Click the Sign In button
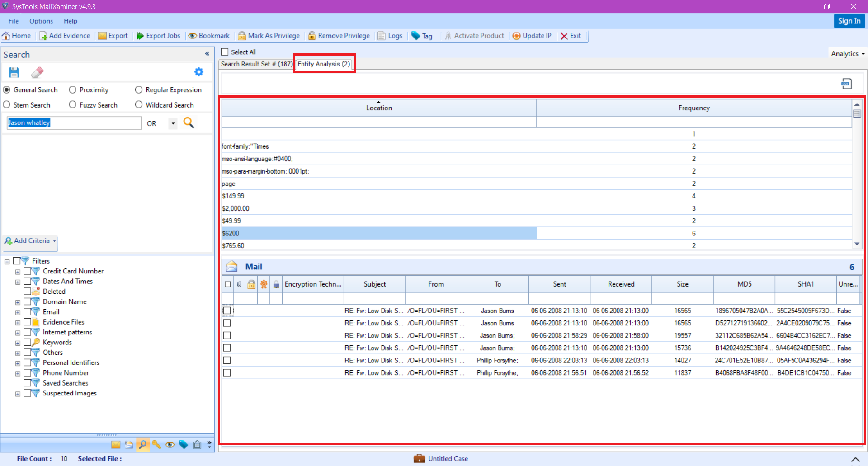 coord(849,21)
